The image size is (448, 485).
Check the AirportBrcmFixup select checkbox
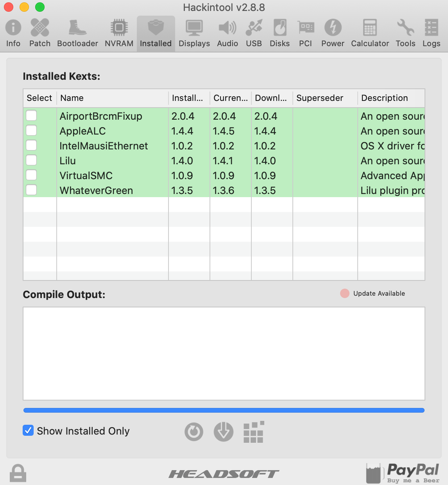click(x=31, y=115)
